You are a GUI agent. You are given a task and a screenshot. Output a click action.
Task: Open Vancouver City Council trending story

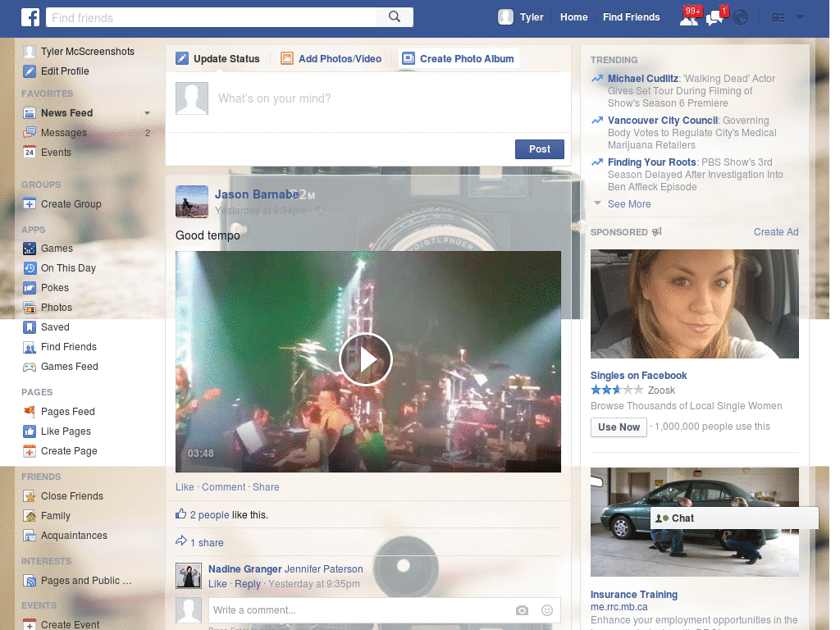pos(663,121)
